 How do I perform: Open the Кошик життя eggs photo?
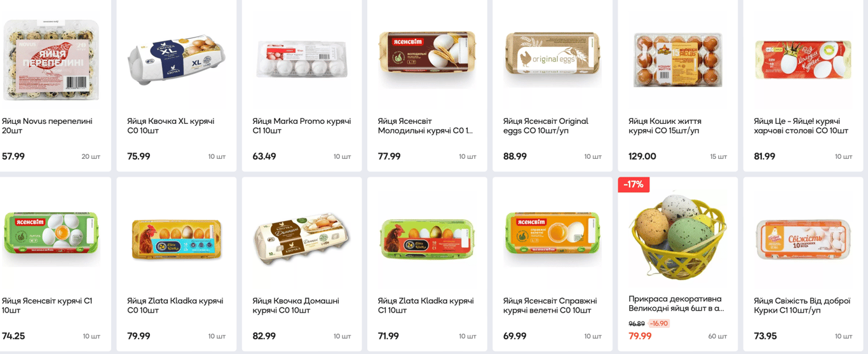678,60
